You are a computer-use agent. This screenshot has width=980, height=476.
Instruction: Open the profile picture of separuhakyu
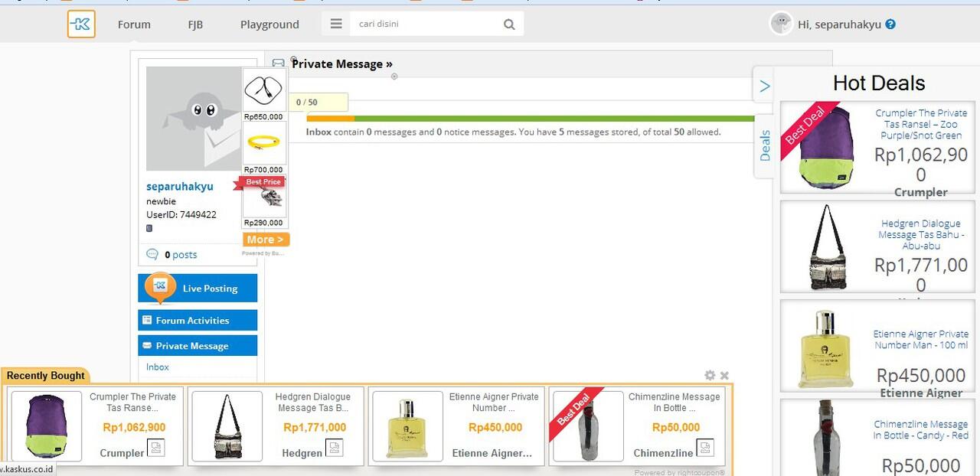coord(194,119)
